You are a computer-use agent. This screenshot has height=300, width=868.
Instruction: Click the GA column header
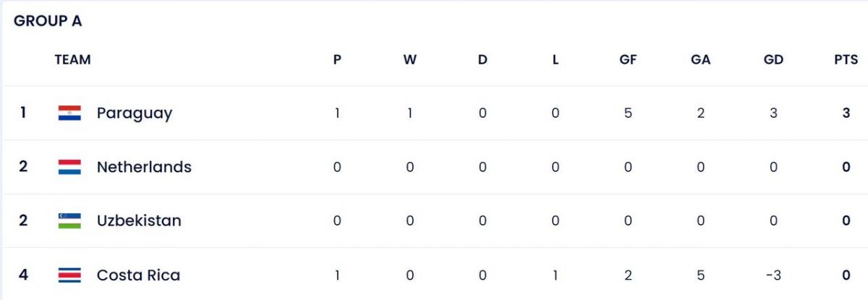[x=701, y=60]
